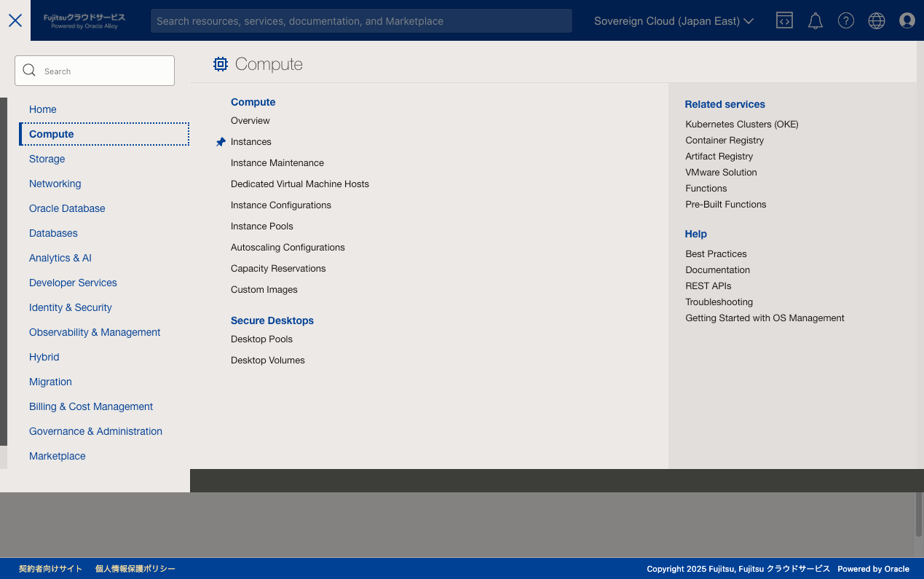Open the Documentation link under Help
This screenshot has height=579, width=924.
(x=717, y=269)
